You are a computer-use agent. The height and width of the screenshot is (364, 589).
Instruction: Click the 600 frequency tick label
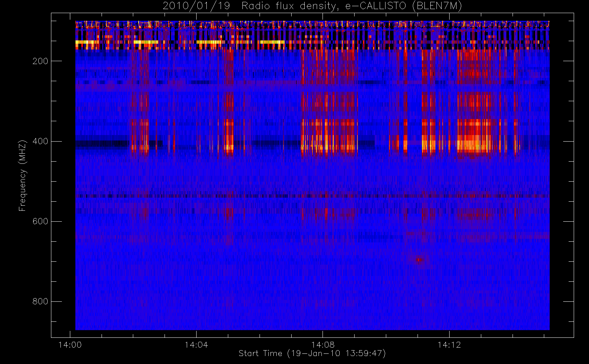click(x=40, y=221)
